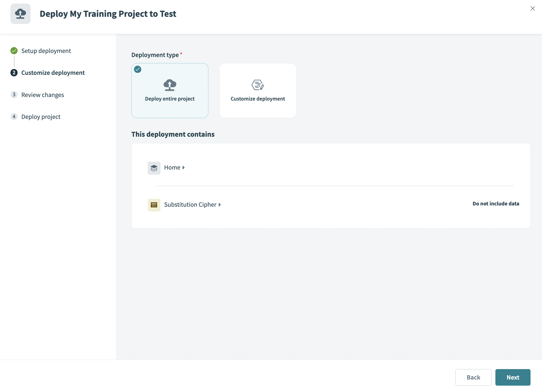
Task: Toggle the selection checkmark on Deploy entire project
Action: (x=138, y=69)
